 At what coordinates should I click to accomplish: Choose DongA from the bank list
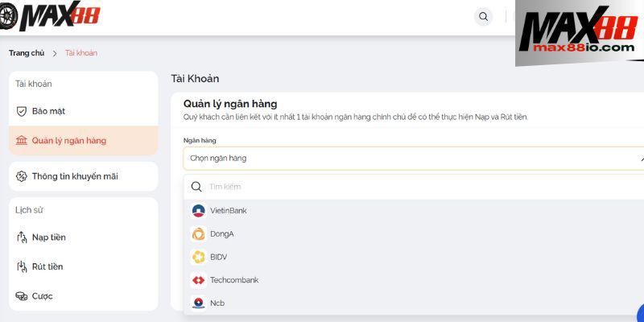413,233
